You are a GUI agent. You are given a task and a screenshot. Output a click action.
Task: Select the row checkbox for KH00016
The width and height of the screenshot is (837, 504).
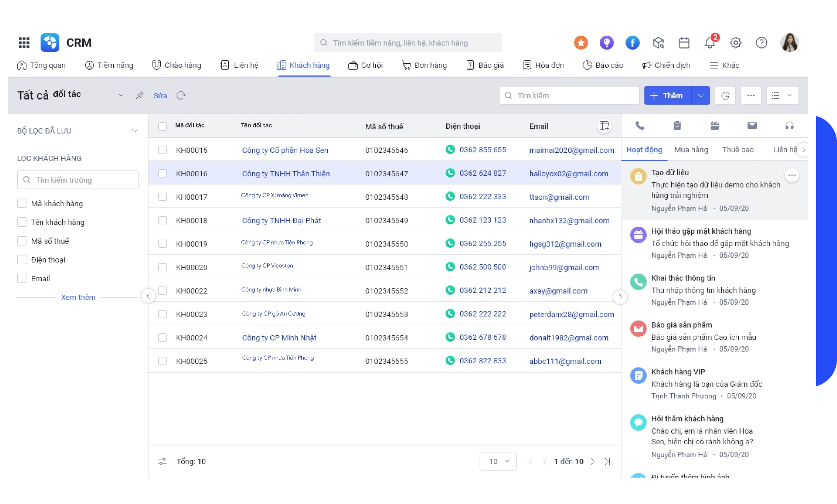(163, 173)
